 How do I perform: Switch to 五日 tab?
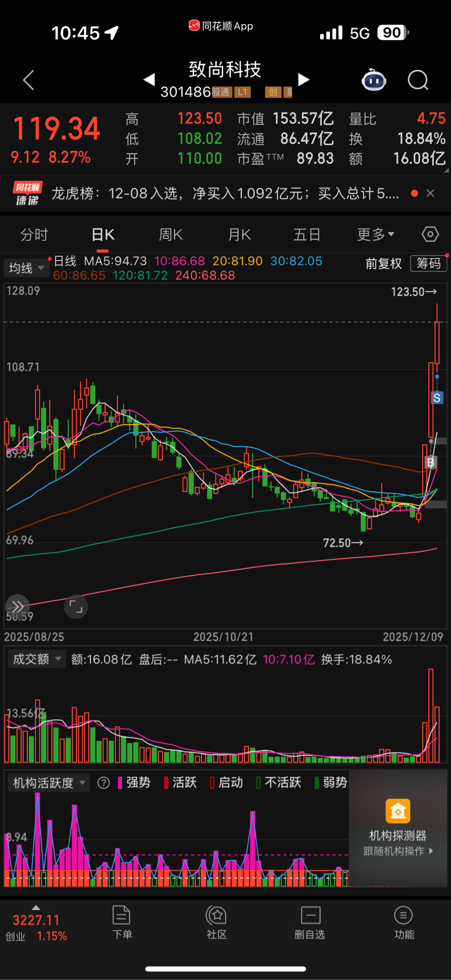click(x=307, y=235)
